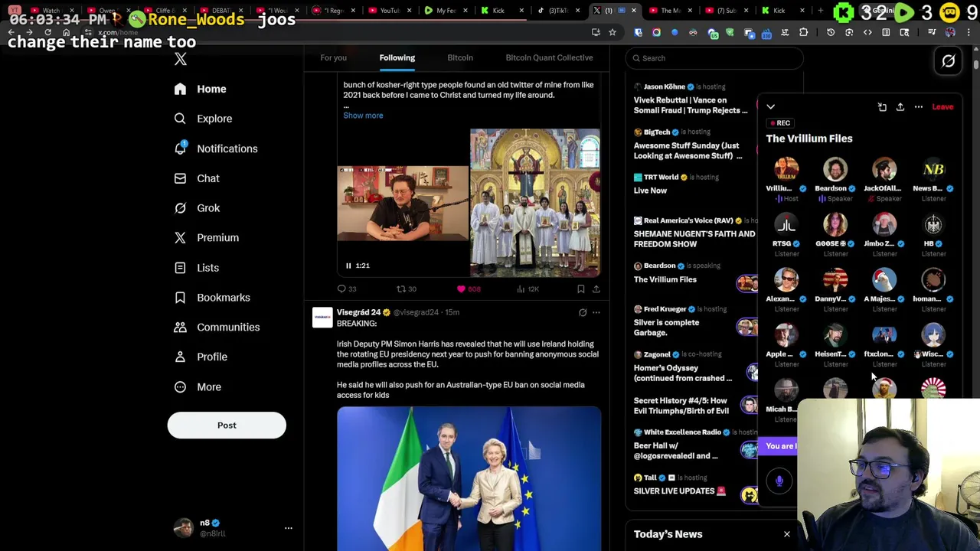
Task: Toggle the space microphone button
Action: coord(779,481)
